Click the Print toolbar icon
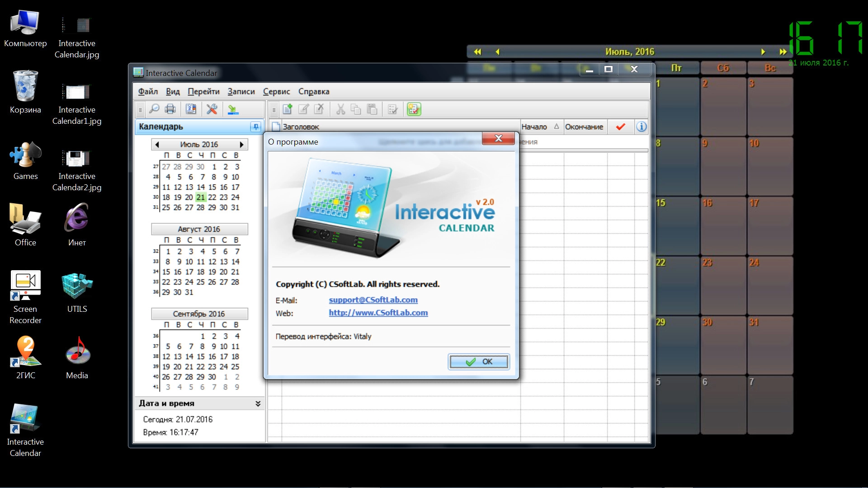868x488 pixels. [170, 109]
